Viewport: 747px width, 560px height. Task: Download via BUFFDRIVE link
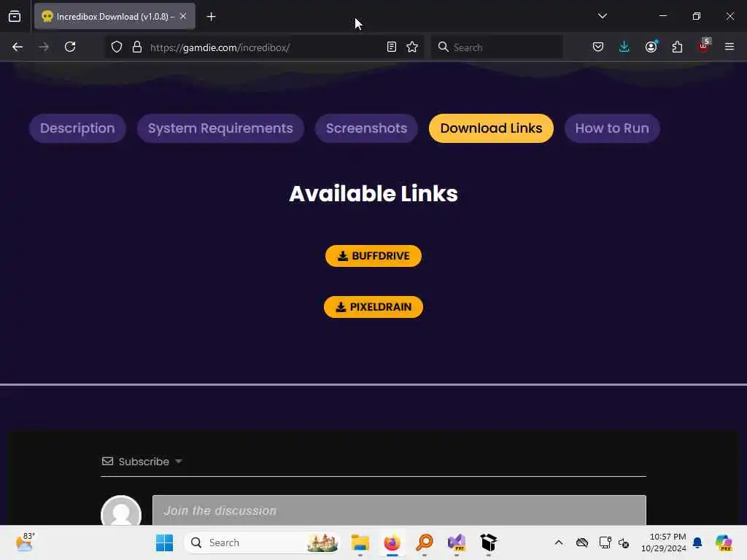point(373,256)
